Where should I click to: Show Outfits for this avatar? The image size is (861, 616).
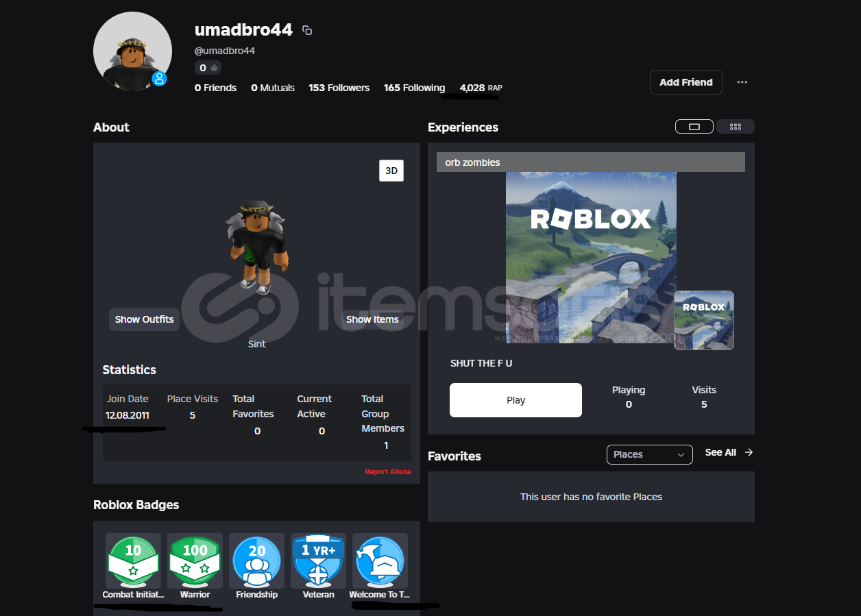[x=144, y=319]
